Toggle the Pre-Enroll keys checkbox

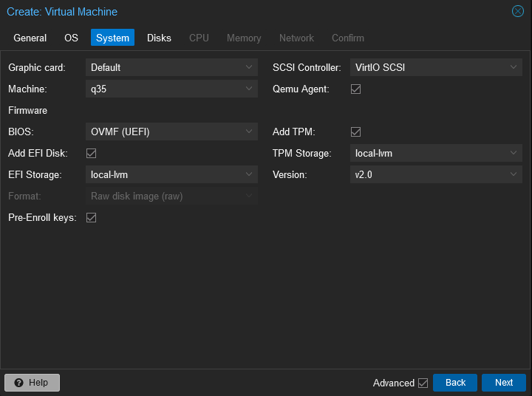coord(92,217)
